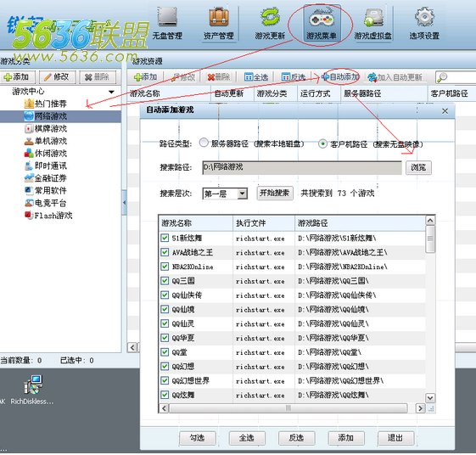Open 游戏更新 game update section
The height and width of the screenshot is (455, 476).
coord(270,25)
